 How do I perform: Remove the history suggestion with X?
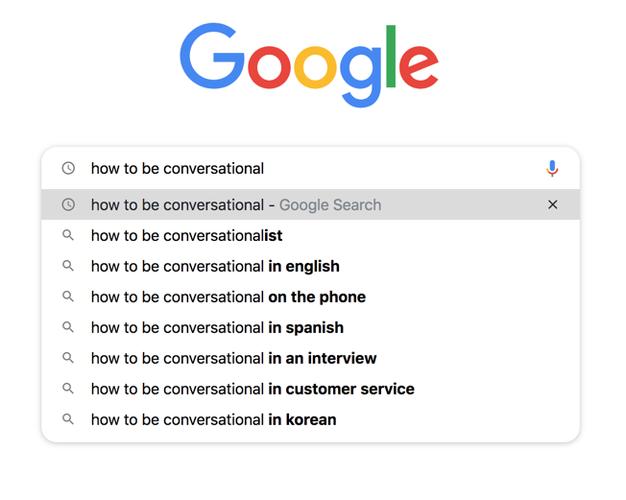click(x=553, y=205)
